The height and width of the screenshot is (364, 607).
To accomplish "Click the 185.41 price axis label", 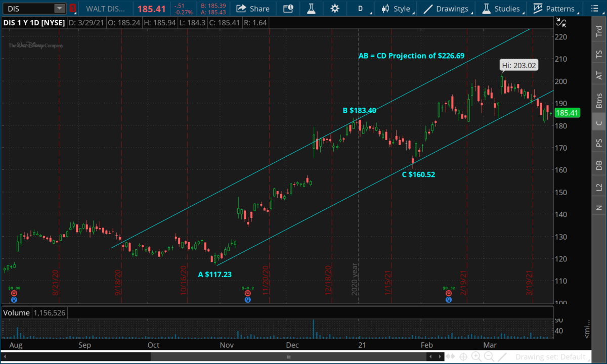I will pyautogui.click(x=567, y=113).
